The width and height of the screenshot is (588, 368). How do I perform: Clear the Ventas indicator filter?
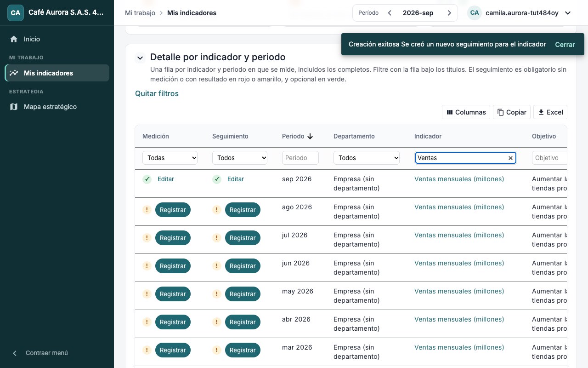coord(510,158)
